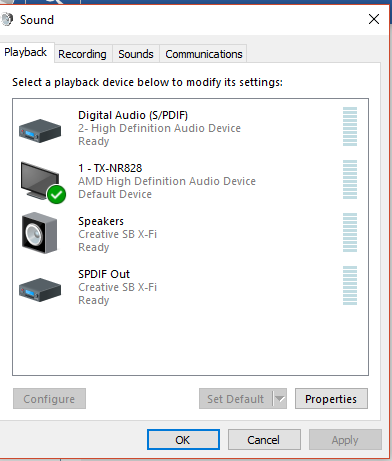Click the volume level meter for Speakers
Screen dimensions: 392x461
tap(350, 232)
